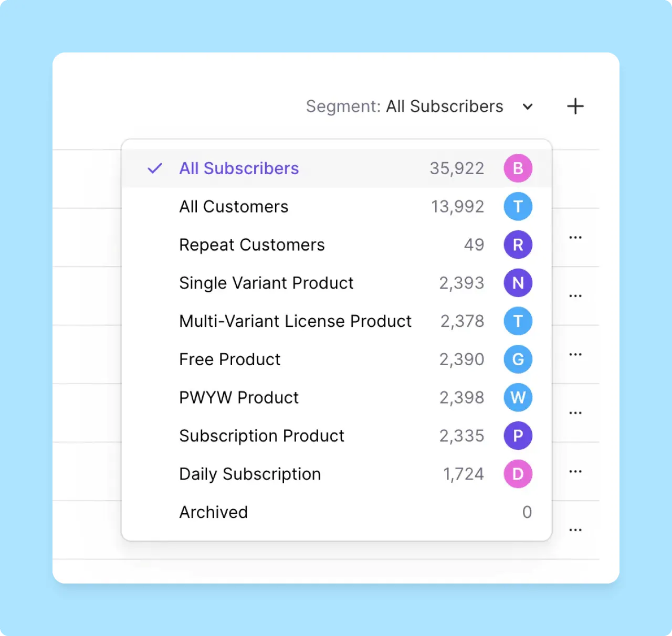Click the checkmark beside All Subscribers

point(154,168)
